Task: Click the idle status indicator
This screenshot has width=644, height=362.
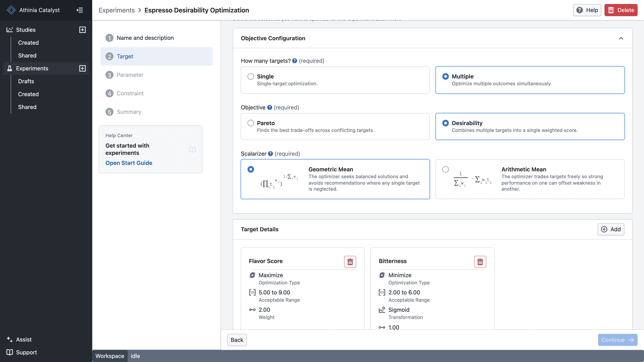Action: tap(135, 356)
